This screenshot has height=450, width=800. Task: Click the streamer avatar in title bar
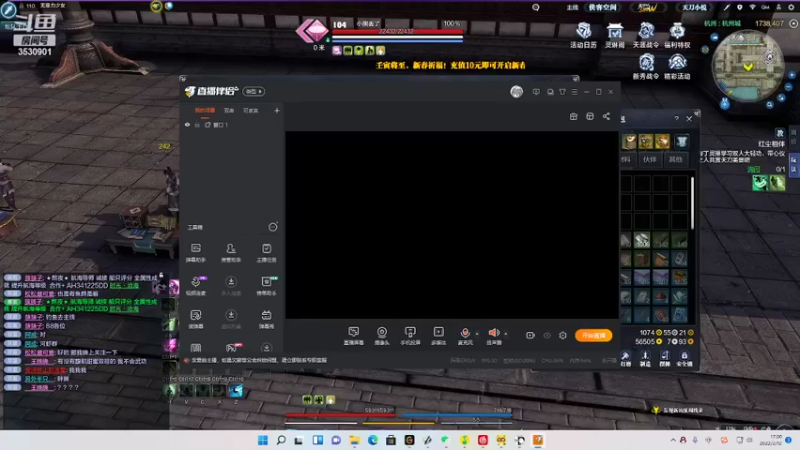point(516,91)
